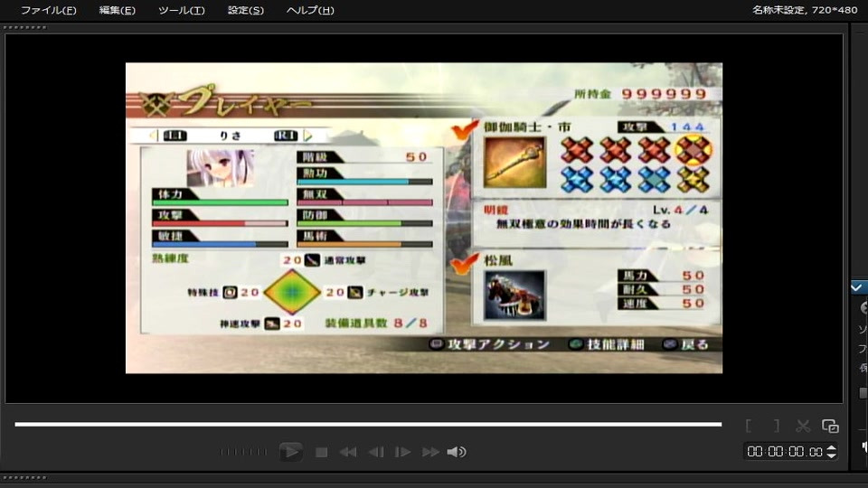Jump to start with the rewind button
The width and height of the screenshot is (868, 488).
347,453
